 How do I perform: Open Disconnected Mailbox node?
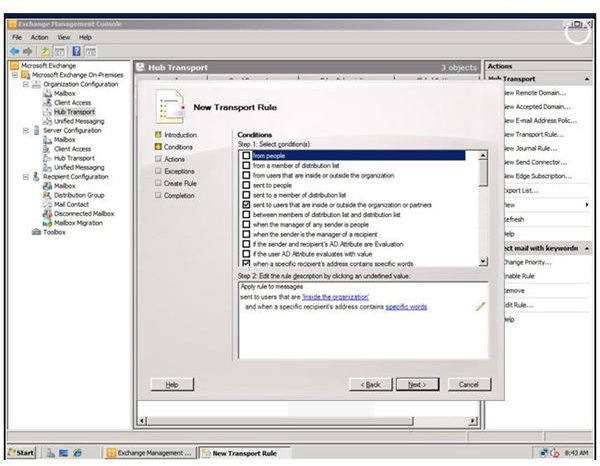click(84, 213)
